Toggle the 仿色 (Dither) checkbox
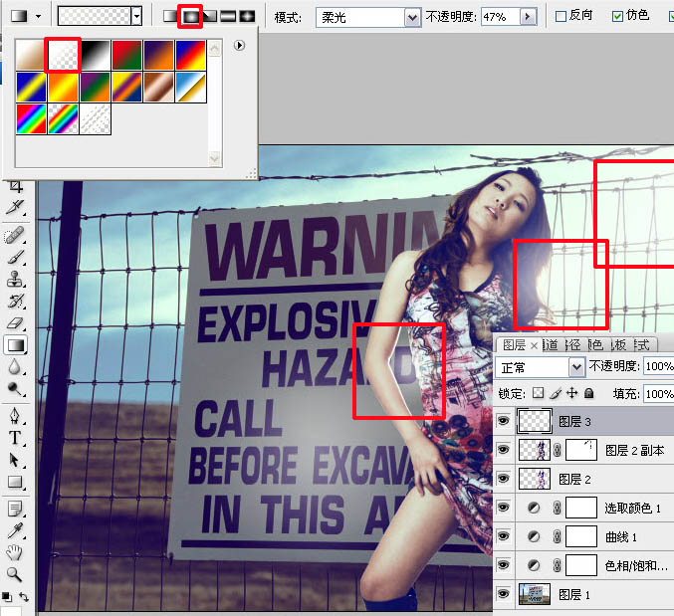This screenshot has width=674, height=616. (617, 17)
